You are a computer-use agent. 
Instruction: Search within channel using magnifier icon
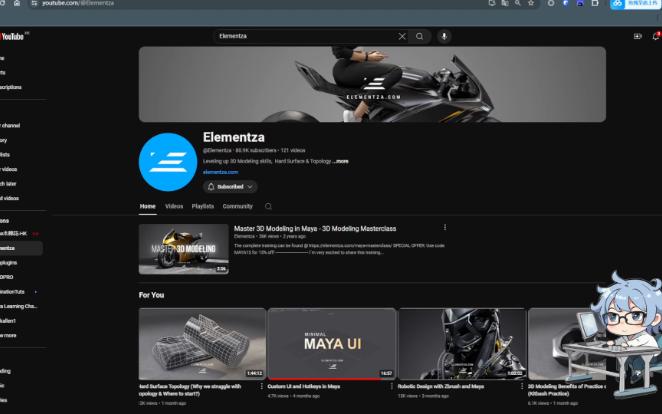coord(268,206)
